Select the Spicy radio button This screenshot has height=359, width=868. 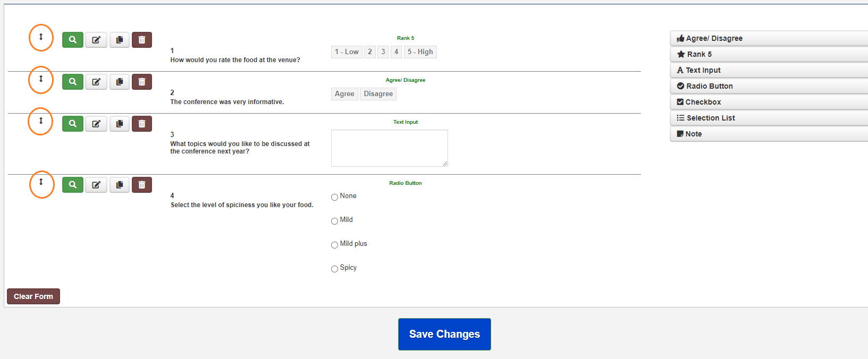pyautogui.click(x=335, y=269)
